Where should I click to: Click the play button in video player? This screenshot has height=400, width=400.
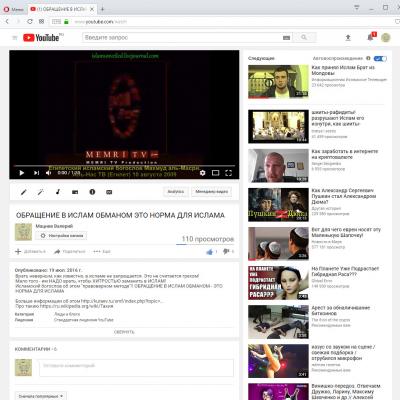(x=22, y=173)
